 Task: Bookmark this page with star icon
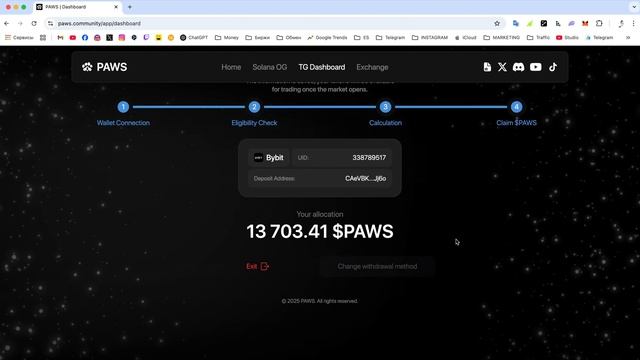tap(497, 24)
